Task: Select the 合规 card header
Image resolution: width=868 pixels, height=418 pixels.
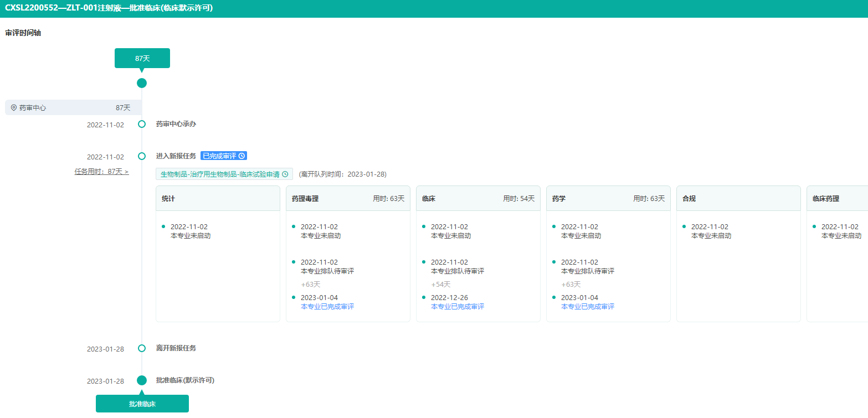Action: 738,198
